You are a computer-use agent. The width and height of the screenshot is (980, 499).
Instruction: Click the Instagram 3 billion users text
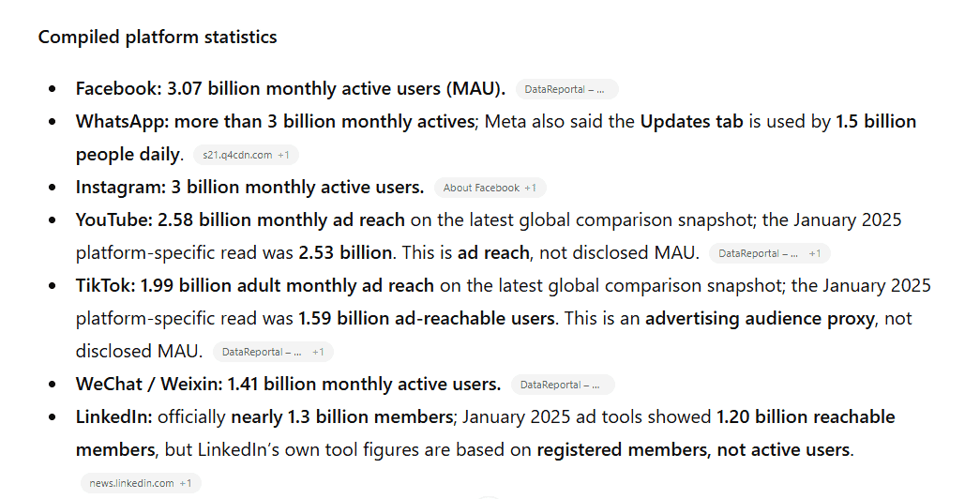coord(250,187)
